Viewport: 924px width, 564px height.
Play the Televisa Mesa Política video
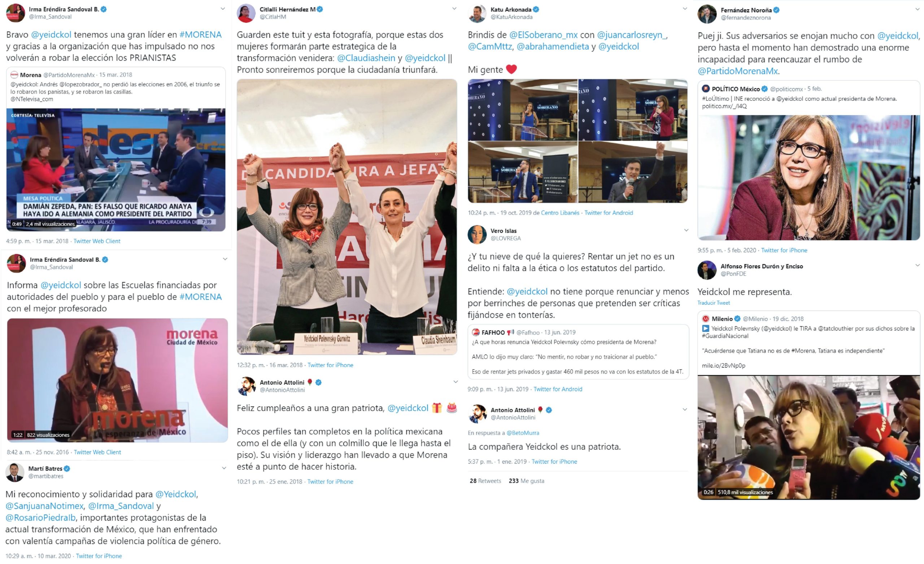coord(116,170)
